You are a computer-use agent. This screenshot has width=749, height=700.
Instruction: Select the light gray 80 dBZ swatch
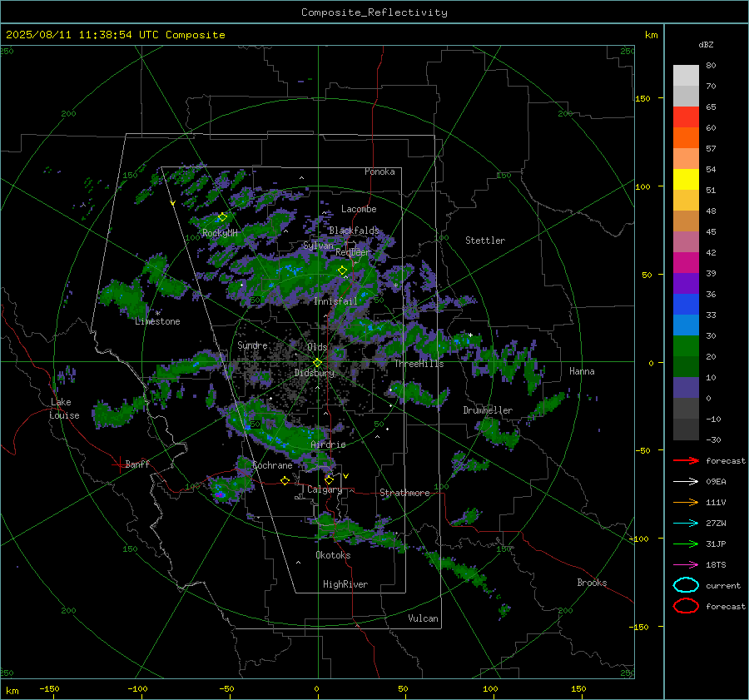[686, 76]
